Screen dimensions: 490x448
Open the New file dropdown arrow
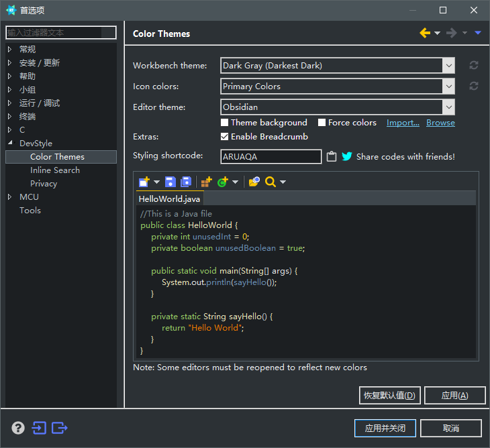click(157, 182)
